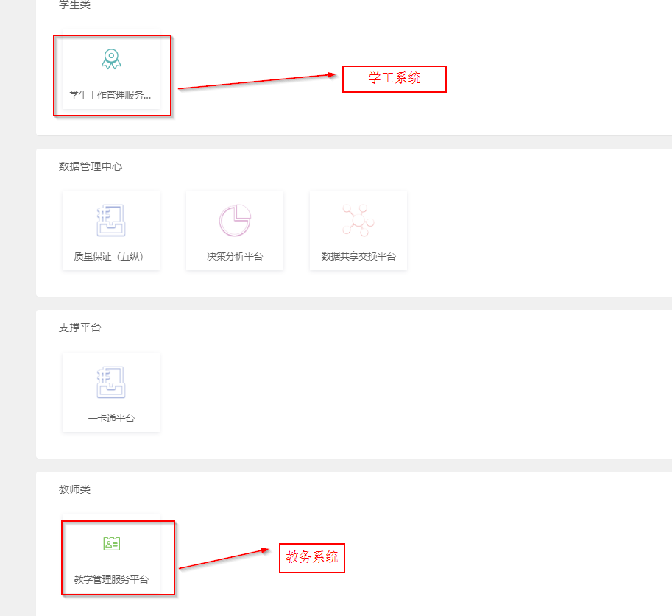Screen dimensions: 672x616
Task: Open 决策分析平台 label
Action: click(235, 256)
